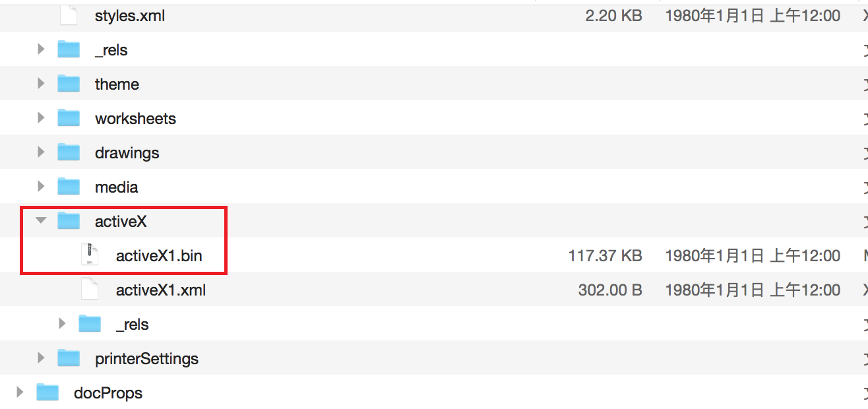Image resolution: width=868 pixels, height=409 pixels.
Task: Click the activeX1.bin file icon
Action: (90, 255)
